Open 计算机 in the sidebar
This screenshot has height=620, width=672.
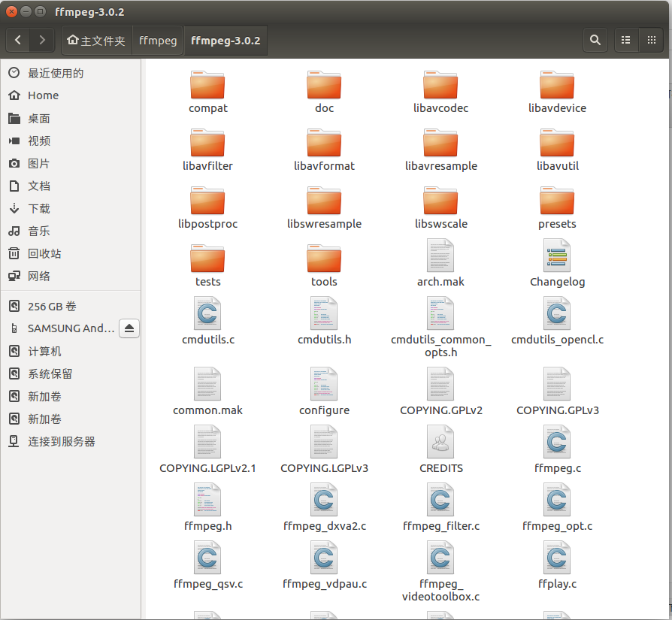pos(71,352)
